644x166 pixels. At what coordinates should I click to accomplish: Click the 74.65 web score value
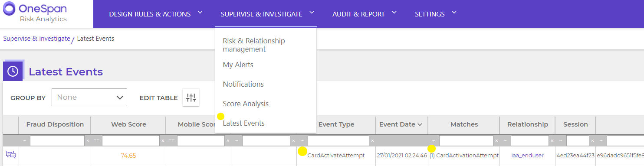click(128, 155)
